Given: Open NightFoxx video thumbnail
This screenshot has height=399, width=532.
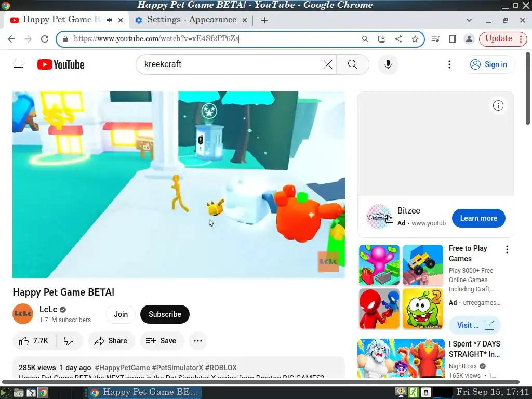Looking at the screenshot, I should coord(401,358).
